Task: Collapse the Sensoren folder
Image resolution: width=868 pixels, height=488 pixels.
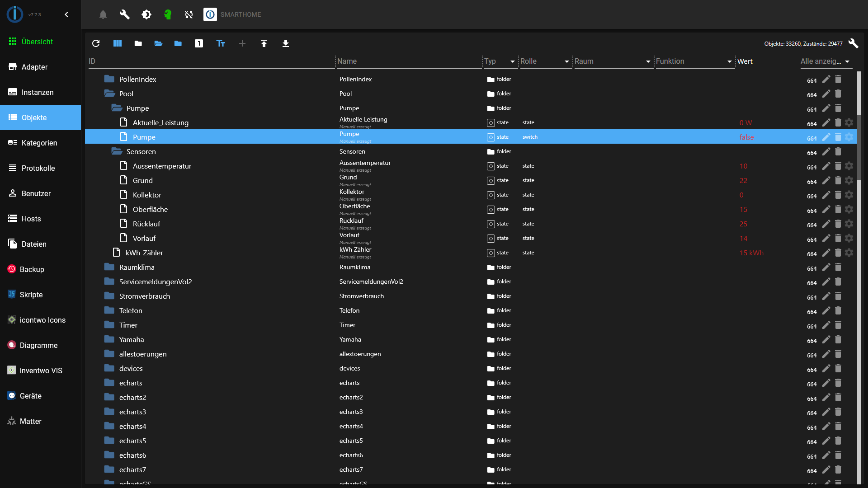Action: coord(117,151)
